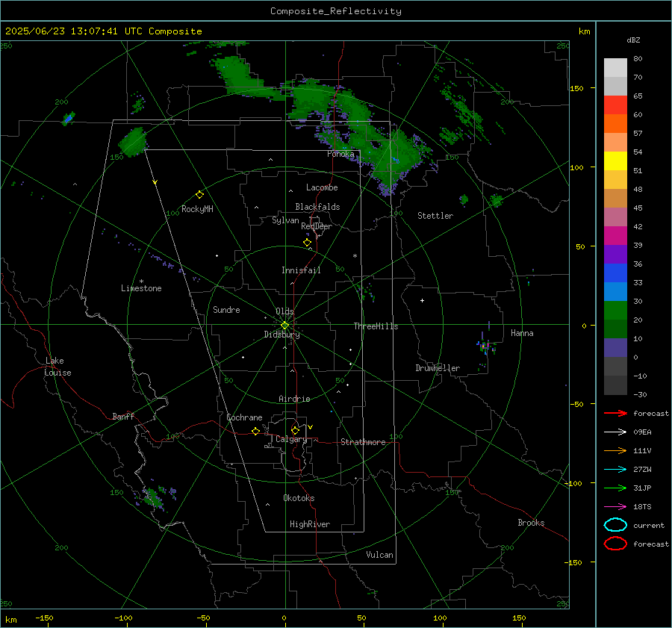672x628 pixels.
Task: Pick the bright yellow 51-54 dBZ swatch
Action: pyautogui.click(x=615, y=161)
